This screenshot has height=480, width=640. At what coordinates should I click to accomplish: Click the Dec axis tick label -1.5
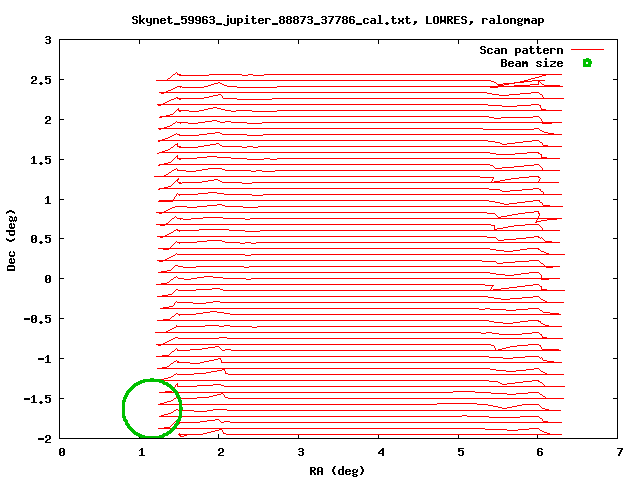point(38,399)
